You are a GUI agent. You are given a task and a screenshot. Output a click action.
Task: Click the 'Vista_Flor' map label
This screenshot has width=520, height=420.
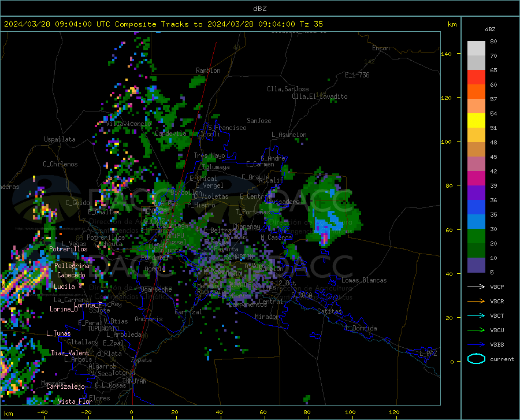pyautogui.click(x=75, y=402)
